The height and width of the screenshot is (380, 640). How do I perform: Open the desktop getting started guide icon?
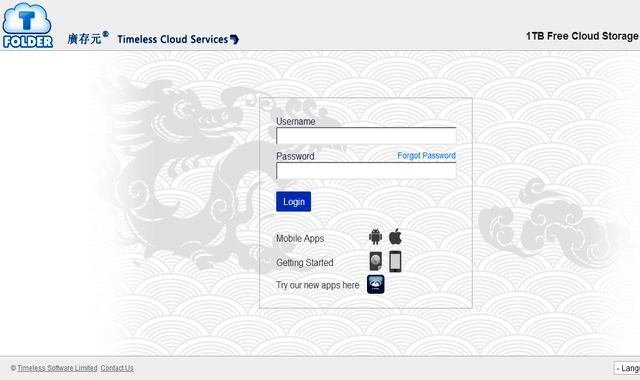(x=376, y=261)
